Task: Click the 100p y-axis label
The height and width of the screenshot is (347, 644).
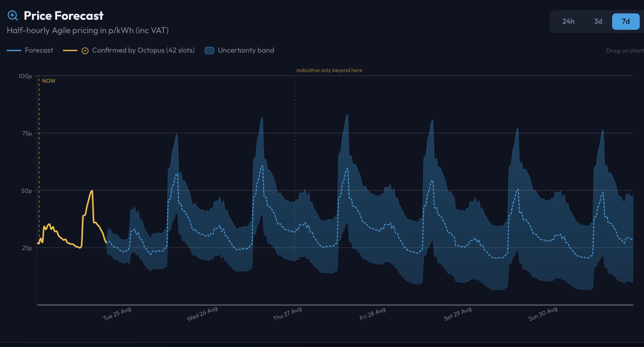Action: [x=25, y=76]
